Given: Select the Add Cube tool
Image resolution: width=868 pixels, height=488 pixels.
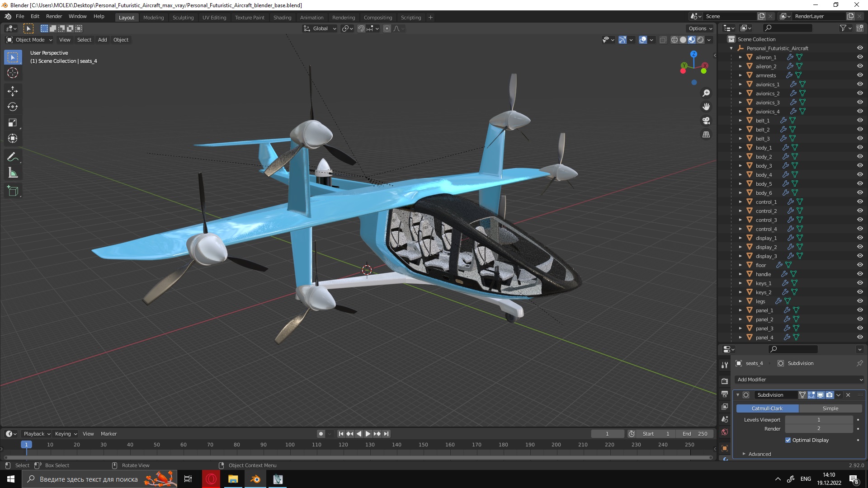Looking at the screenshot, I should (x=13, y=191).
